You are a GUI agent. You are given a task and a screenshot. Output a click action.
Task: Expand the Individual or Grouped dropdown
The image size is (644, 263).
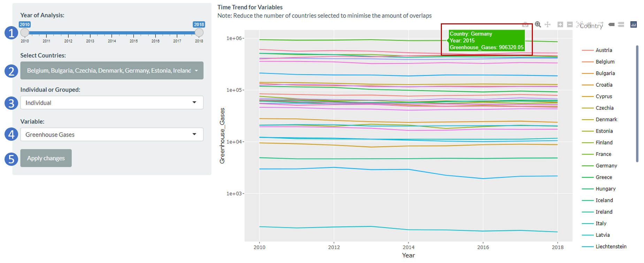coord(112,103)
